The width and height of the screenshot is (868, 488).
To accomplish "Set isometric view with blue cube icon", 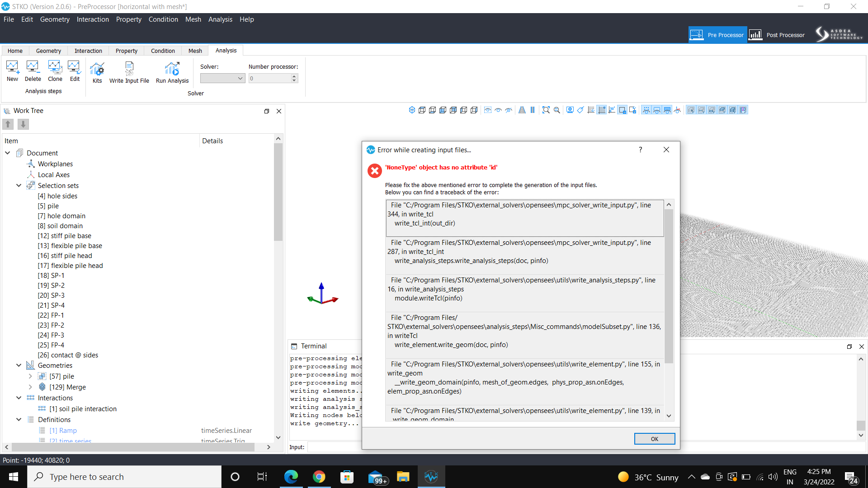I will click(x=412, y=110).
